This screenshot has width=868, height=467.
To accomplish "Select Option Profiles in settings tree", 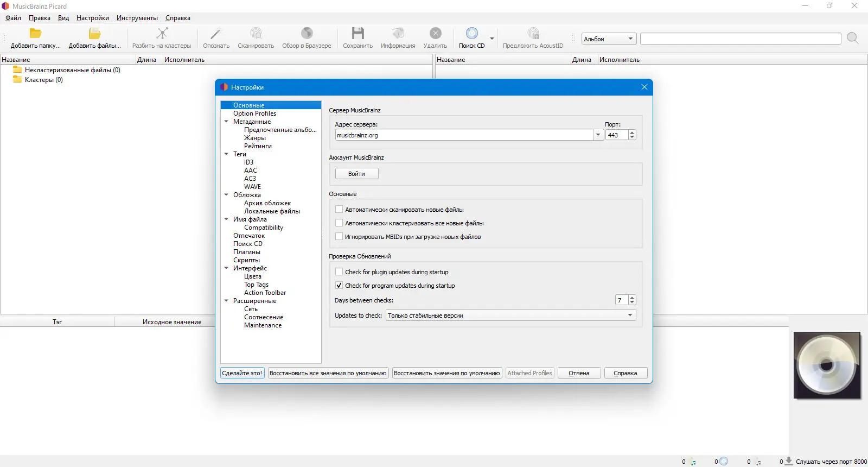I will [x=255, y=113].
